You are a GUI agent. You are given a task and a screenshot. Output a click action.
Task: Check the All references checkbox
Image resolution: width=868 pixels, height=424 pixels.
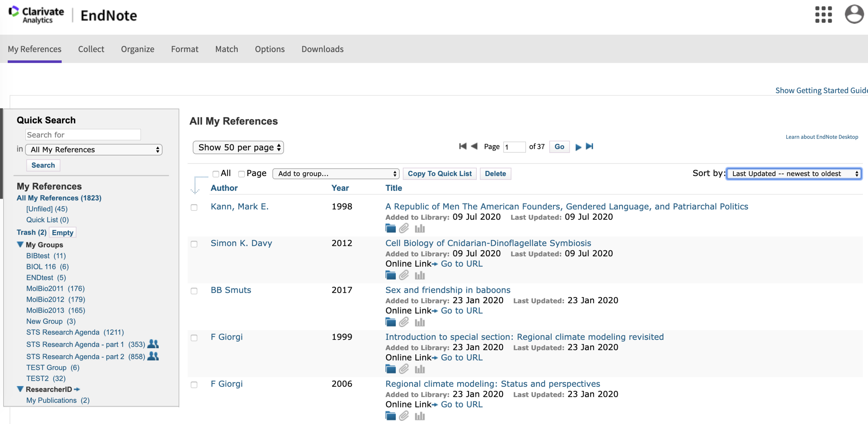pos(216,174)
